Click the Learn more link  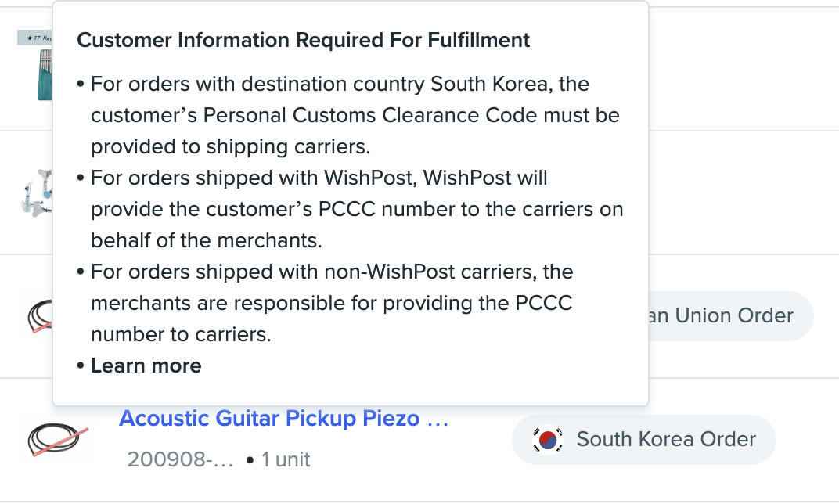(146, 365)
